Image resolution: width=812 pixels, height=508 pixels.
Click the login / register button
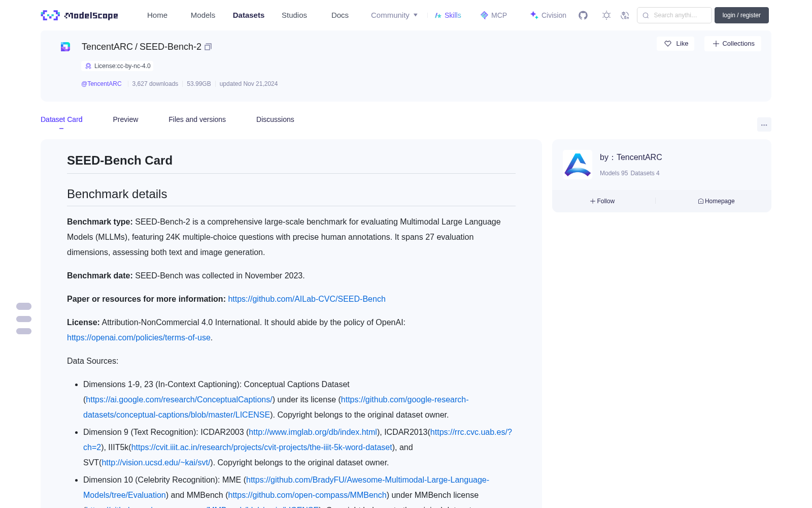coord(741,15)
